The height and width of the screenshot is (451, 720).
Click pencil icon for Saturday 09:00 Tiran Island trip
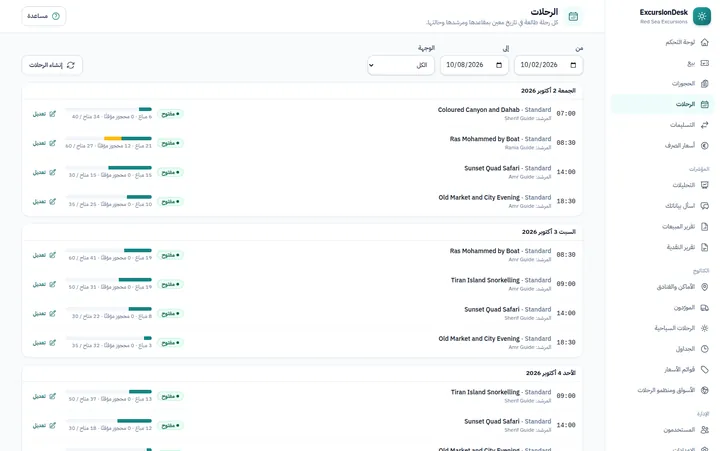(52, 284)
